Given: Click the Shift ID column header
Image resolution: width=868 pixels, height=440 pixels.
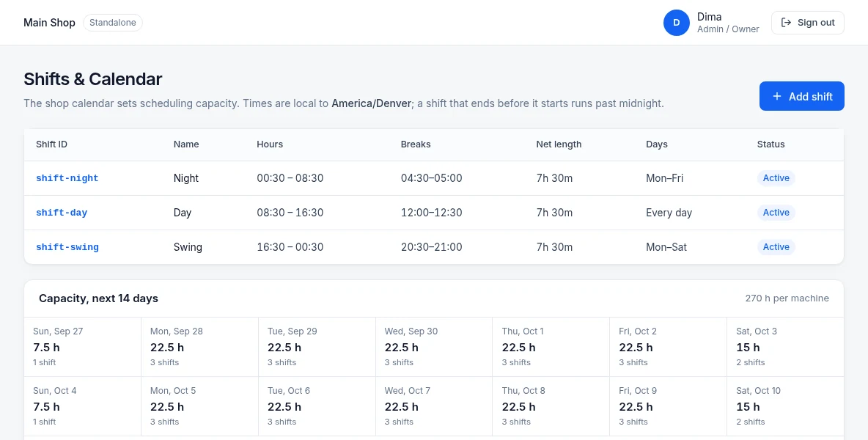Looking at the screenshot, I should click(x=51, y=144).
